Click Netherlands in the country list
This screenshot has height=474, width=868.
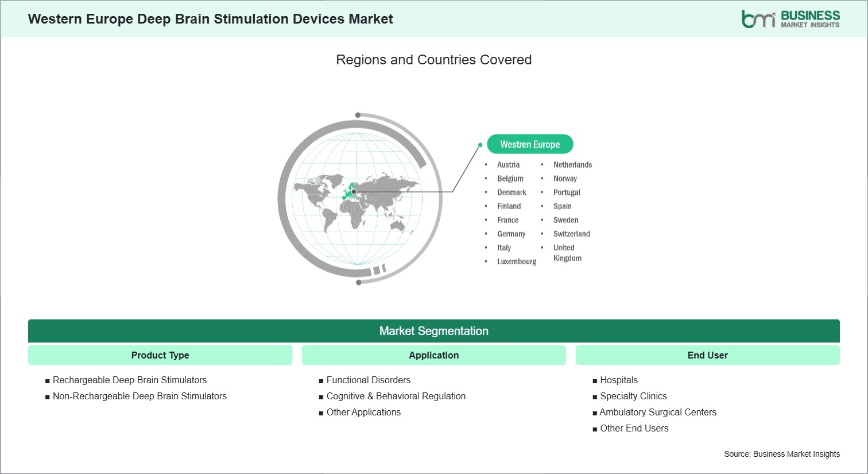pyautogui.click(x=572, y=165)
